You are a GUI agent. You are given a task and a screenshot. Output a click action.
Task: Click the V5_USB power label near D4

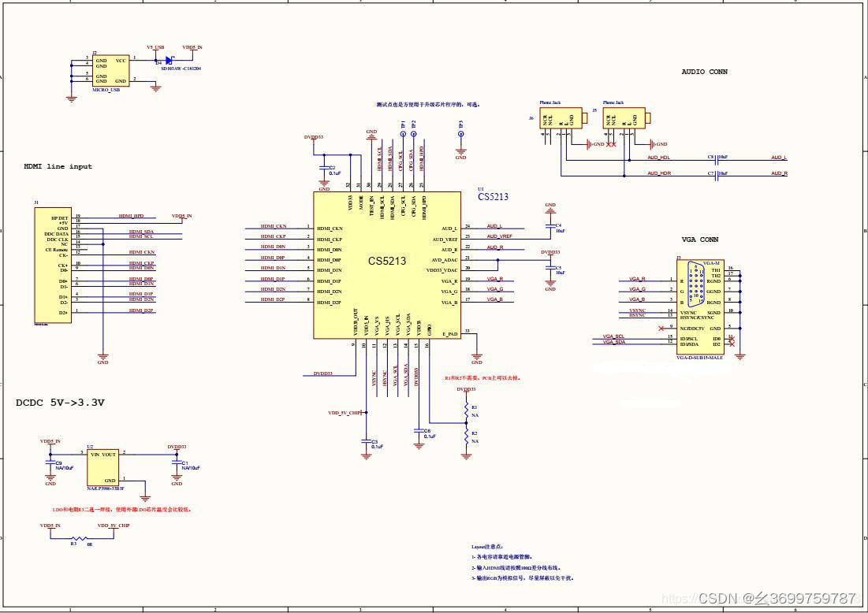point(155,47)
